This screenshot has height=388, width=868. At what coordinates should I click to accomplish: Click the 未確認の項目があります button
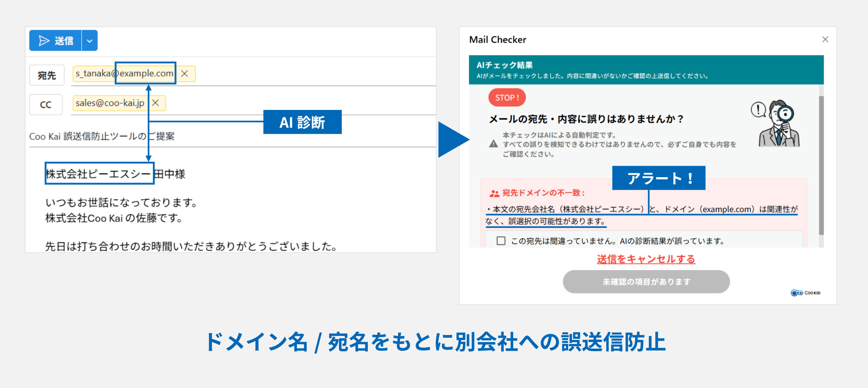[x=646, y=282]
